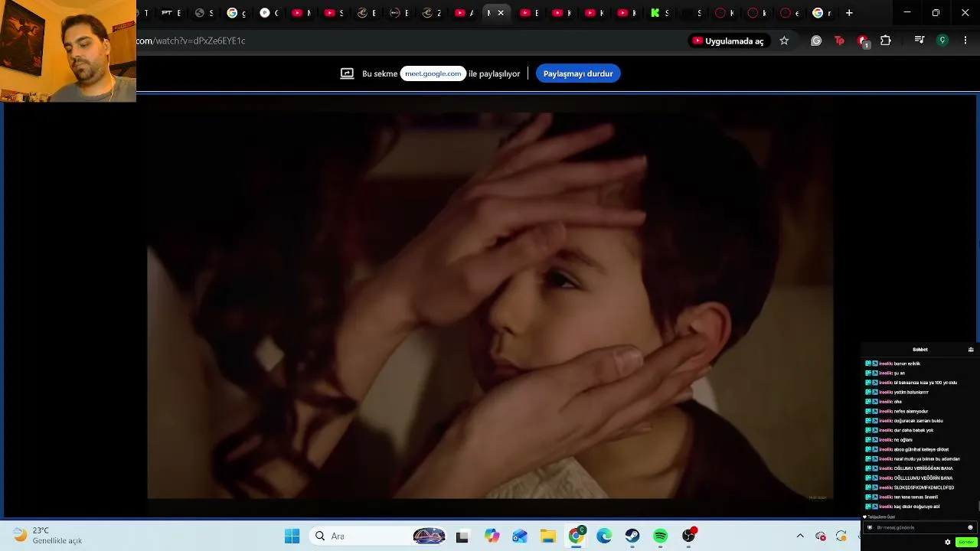The image size is (980, 551).
Task: Open the Extensions puzzle icon
Action: click(x=886, y=41)
